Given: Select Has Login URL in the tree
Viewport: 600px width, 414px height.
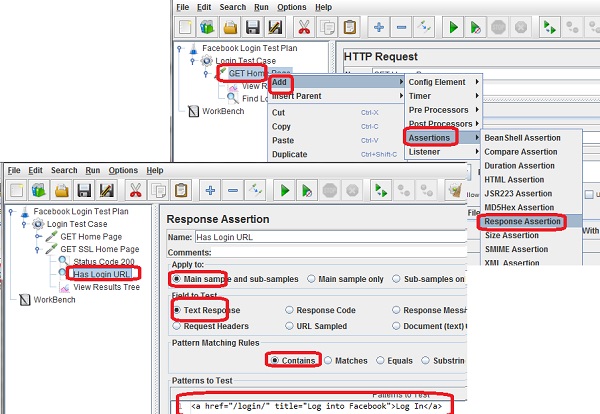Looking at the screenshot, I should [x=103, y=274].
